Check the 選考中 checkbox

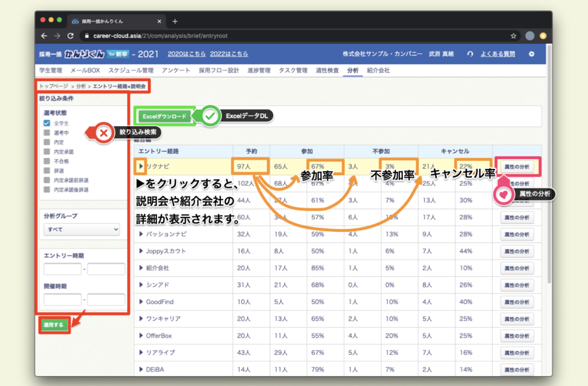47,133
